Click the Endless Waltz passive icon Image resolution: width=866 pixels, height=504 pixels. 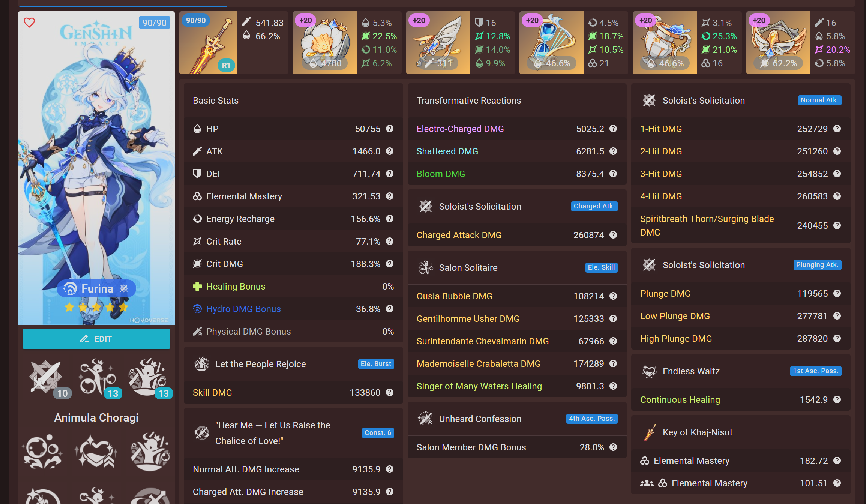(649, 371)
